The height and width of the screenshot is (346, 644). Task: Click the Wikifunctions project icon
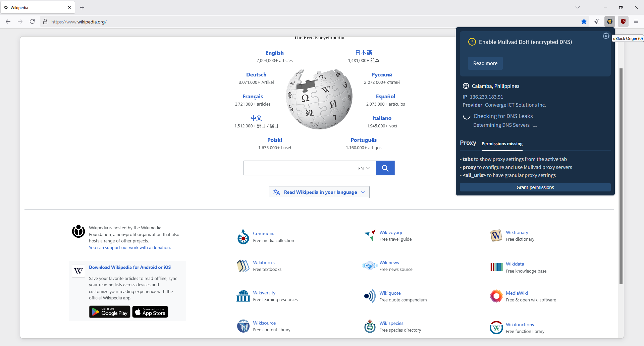496,328
